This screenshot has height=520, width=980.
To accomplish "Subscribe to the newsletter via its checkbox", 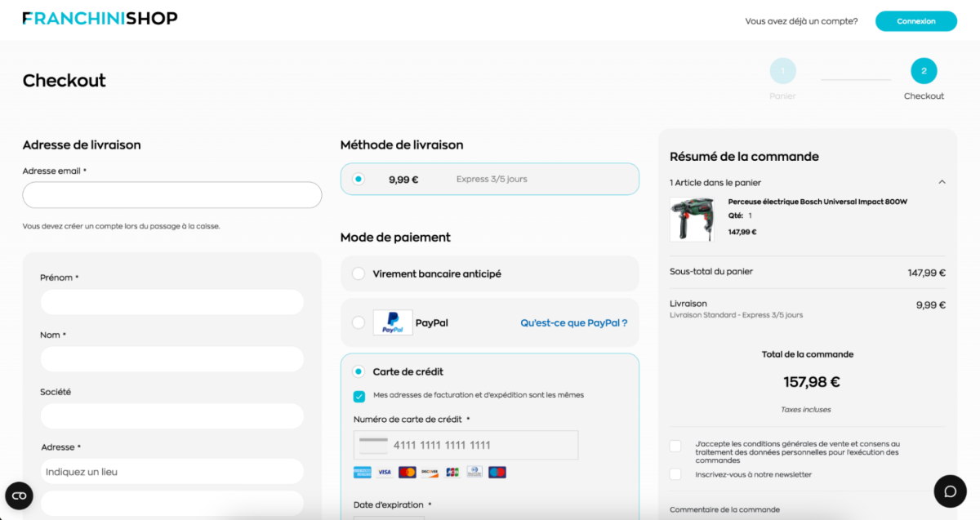I will pos(675,473).
